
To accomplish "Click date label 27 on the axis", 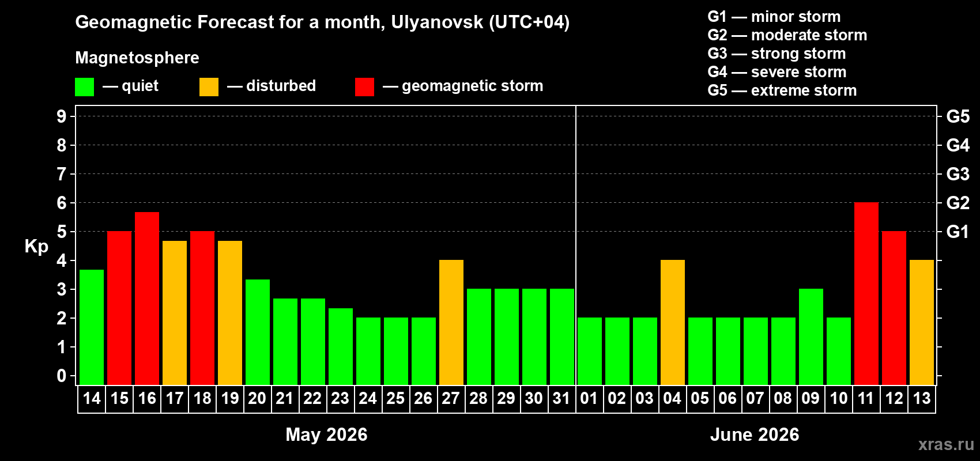I will (x=451, y=399).
